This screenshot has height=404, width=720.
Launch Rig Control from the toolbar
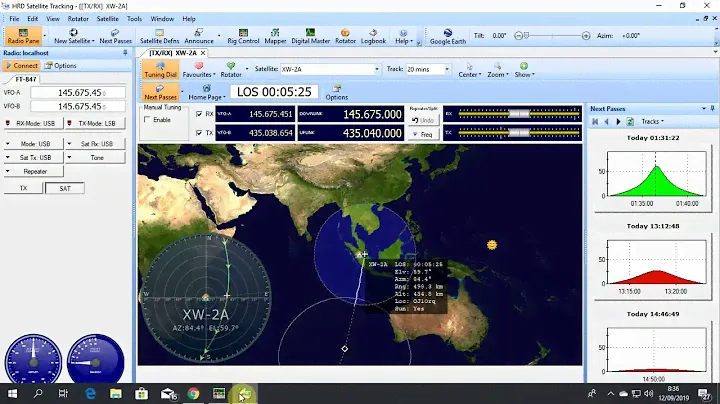pyautogui.click(x=241, y=36)
